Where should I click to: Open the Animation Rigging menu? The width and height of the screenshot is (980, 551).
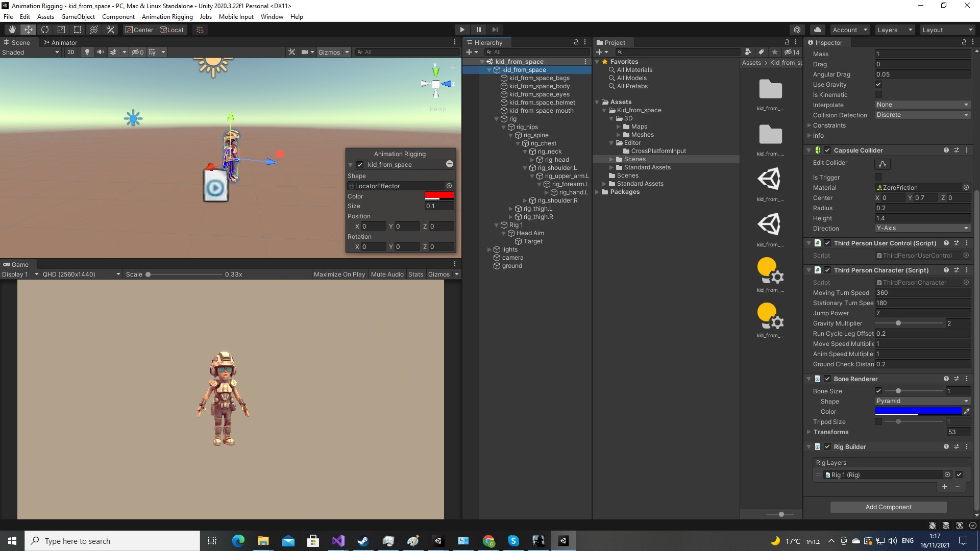click(x=167, y=16)
